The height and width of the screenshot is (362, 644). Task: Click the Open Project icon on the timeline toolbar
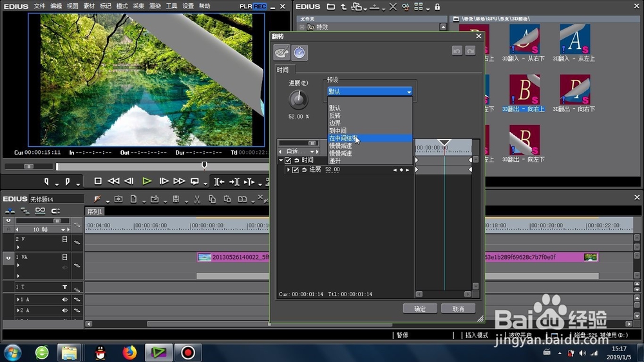tap(155, 199)
